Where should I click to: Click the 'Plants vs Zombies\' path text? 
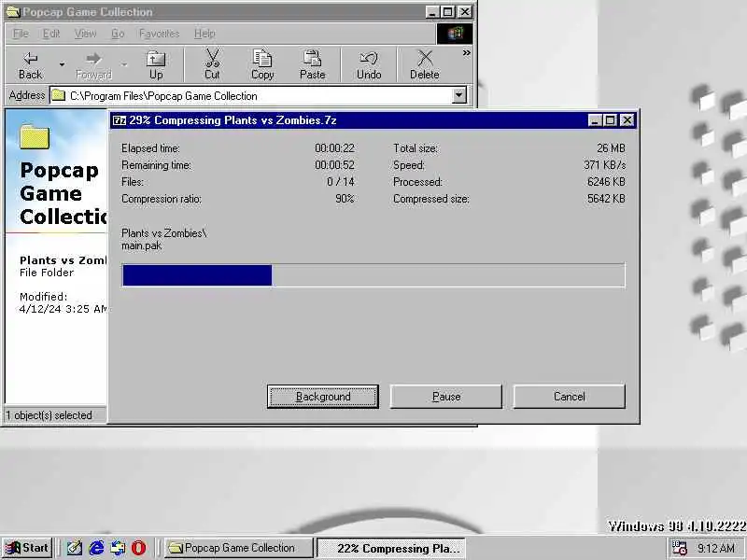point(164,233)
